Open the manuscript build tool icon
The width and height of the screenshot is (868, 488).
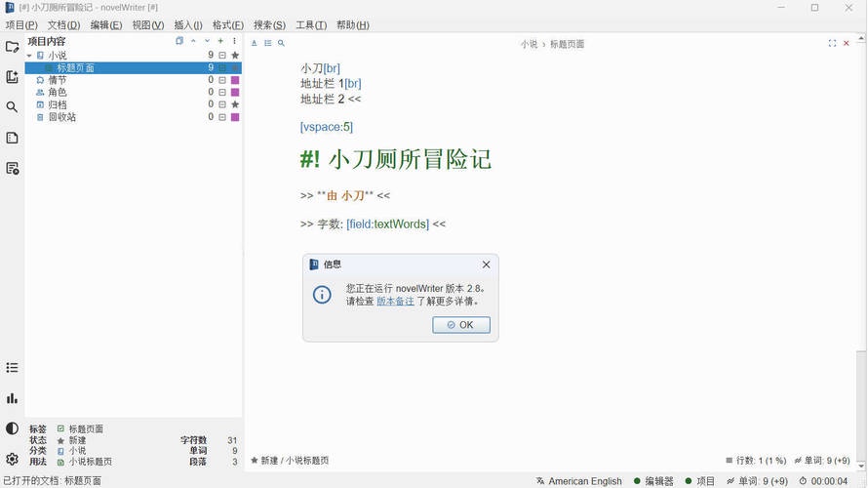[x=12, y=168]
